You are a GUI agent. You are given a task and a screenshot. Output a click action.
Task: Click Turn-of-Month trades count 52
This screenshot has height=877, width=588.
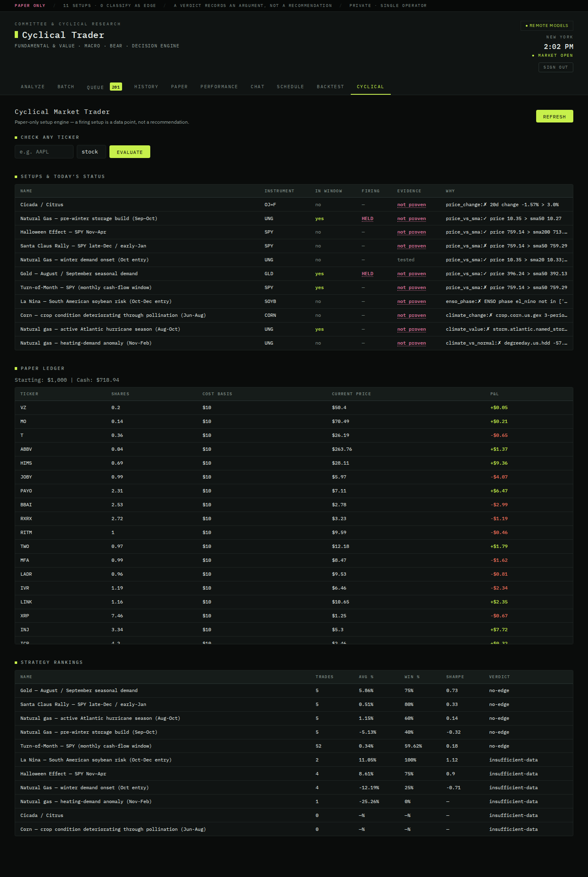click(x=318, y=746)
